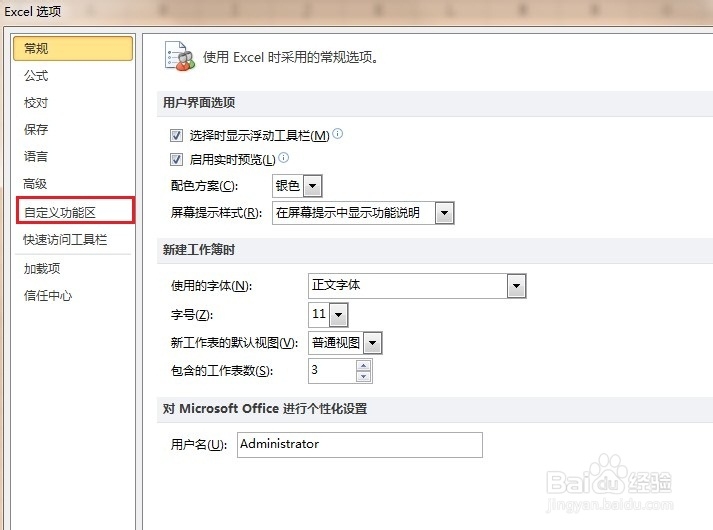This screenshot has width=713, height=530.
Task: Open the 语言 options category
Action: point(36,157)
